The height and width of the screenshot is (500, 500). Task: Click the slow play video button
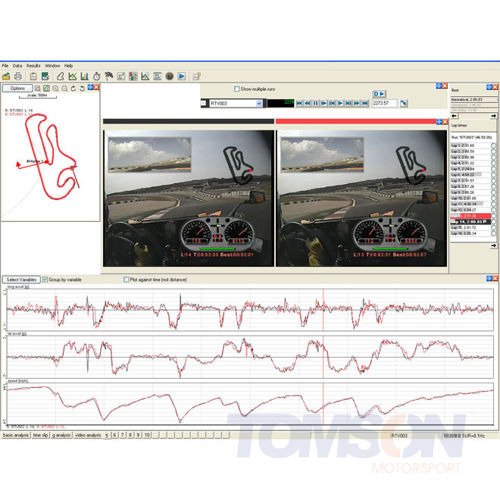coord(324,103)
